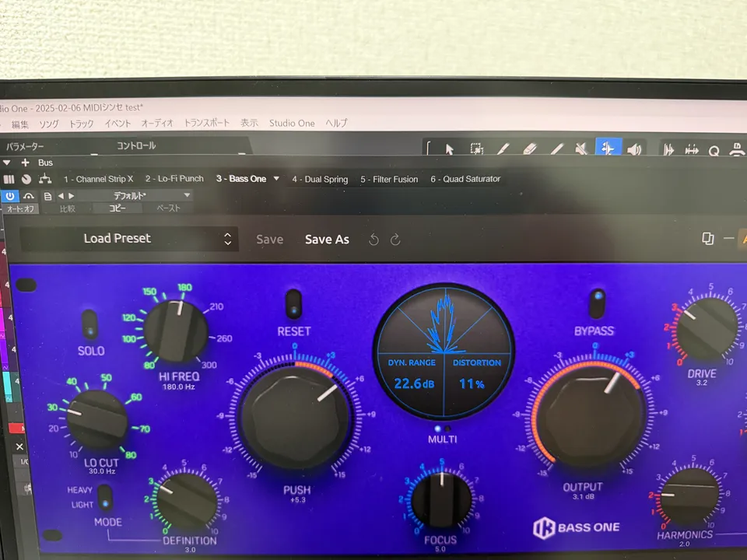Expand the dropdown arrow beside 3 - Bass One
Screen dimensions: 747x560
coord(276,179)
